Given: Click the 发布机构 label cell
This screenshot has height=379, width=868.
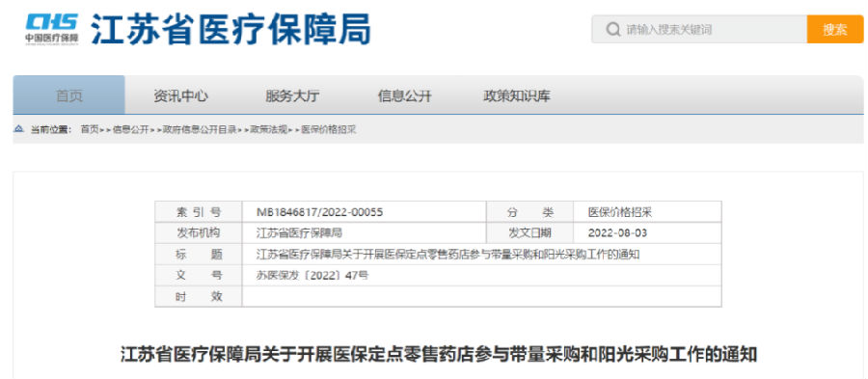Looking at the screenshot, I should tap(199, 233).
